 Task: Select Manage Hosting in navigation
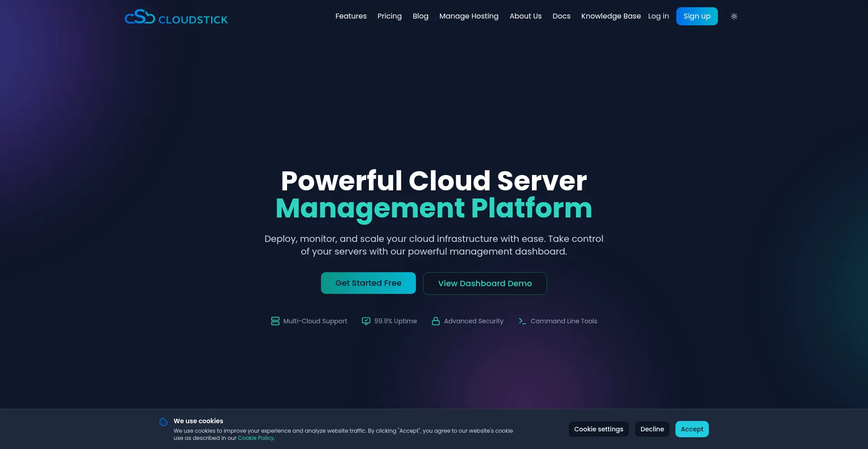(468, 16)
